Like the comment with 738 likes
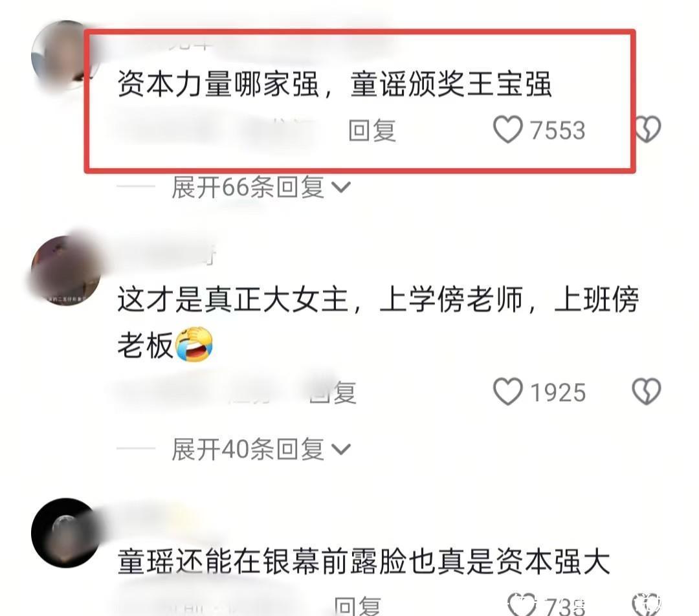Image resolution: width=699 pixels, height=616 pixels. tap(522, 604)
